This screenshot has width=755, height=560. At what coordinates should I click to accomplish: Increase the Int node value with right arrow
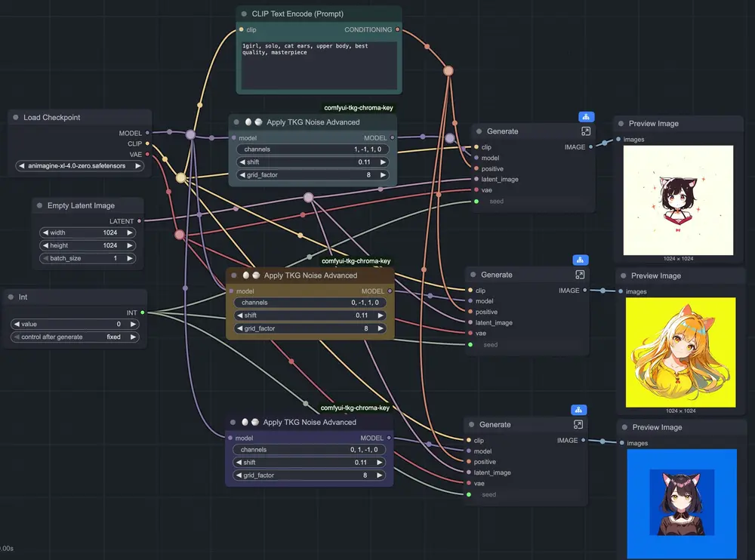coord(133,324)
